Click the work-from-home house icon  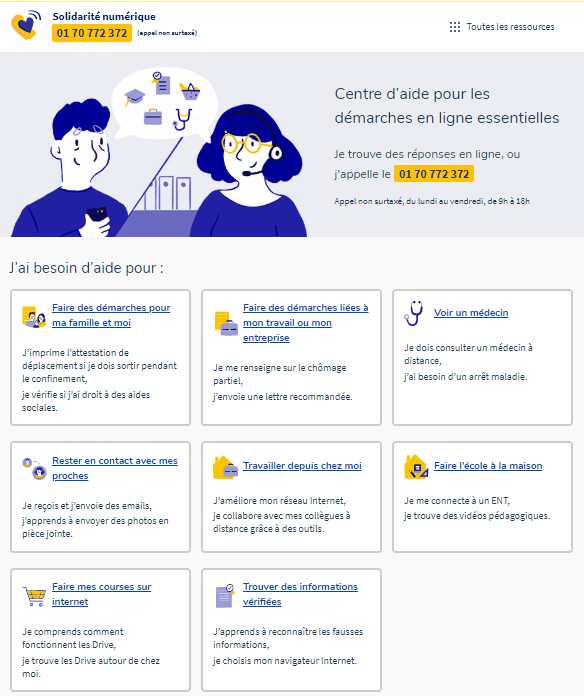(225, 467)
